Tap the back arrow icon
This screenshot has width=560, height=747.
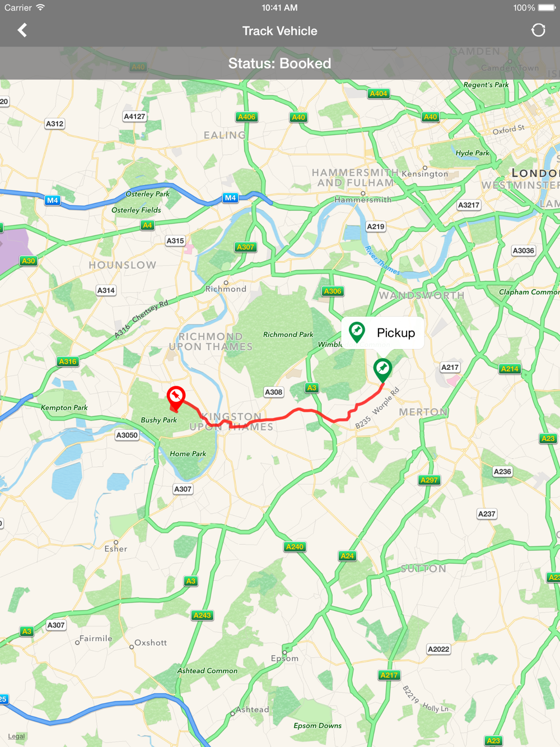(x=22, y=30)
